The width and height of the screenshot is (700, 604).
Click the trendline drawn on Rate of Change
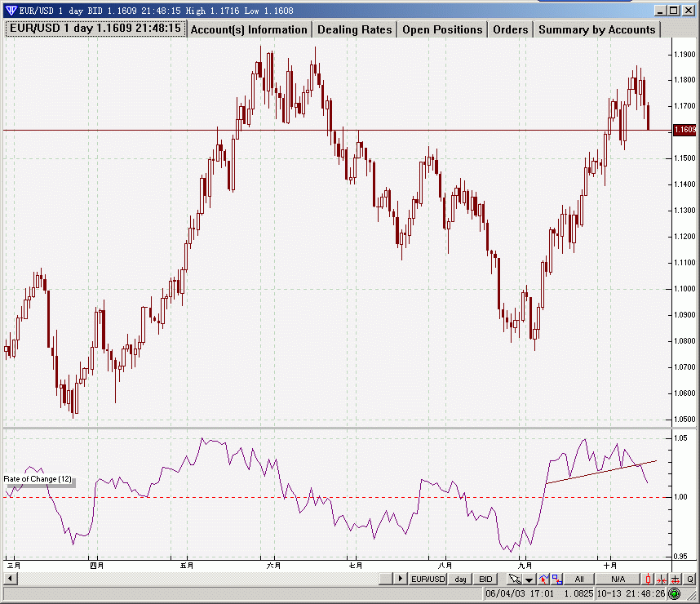point(601,472)
